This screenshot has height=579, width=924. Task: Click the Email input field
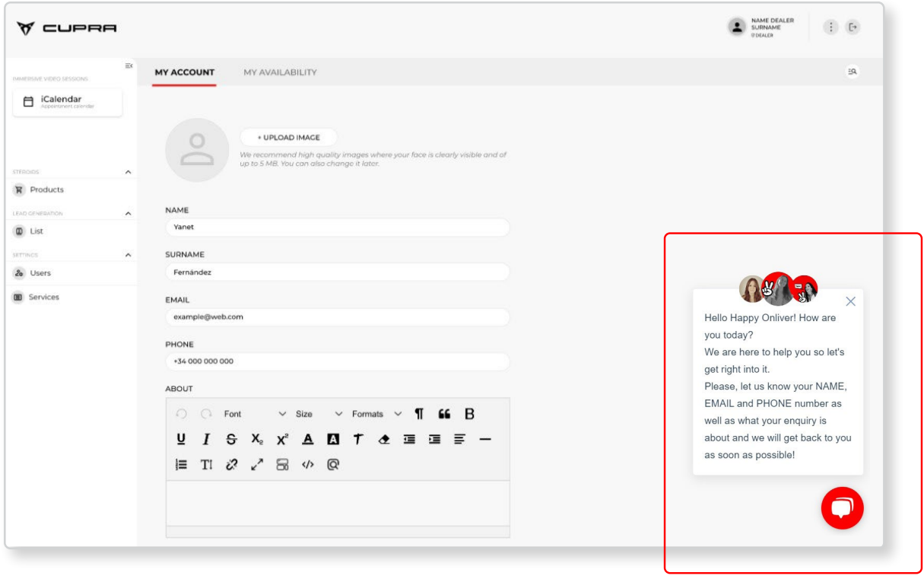[337, 317]
